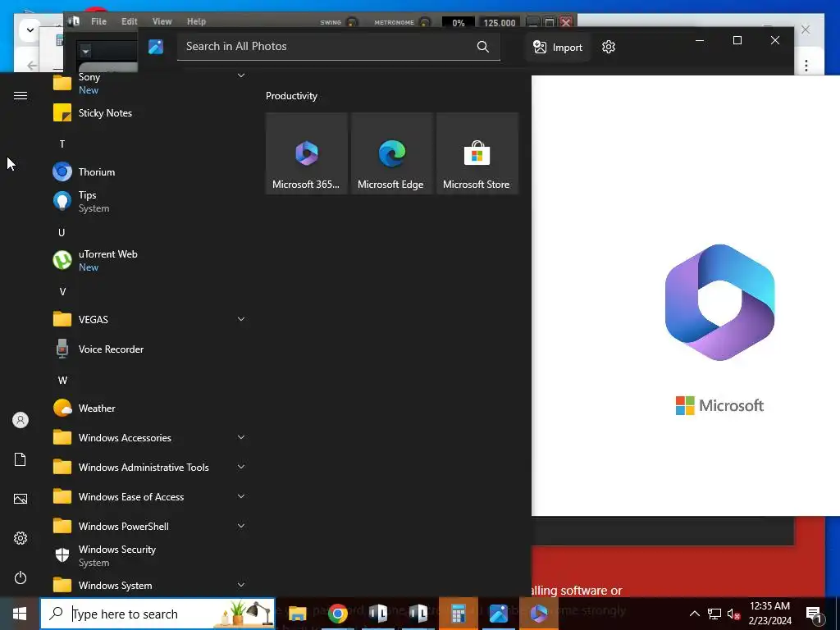Expand the Start menu hamburger icon
Image resolution: width=840 pixels, height=630 pixels.
pyautogui.click(x=21, y=95)
